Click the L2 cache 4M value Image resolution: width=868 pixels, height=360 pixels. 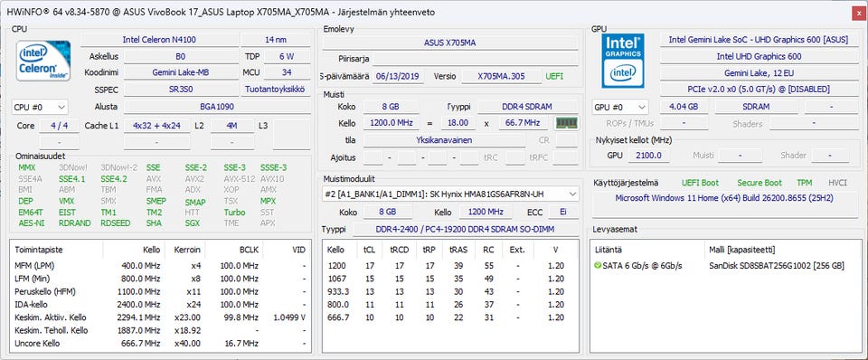point(232,126)
